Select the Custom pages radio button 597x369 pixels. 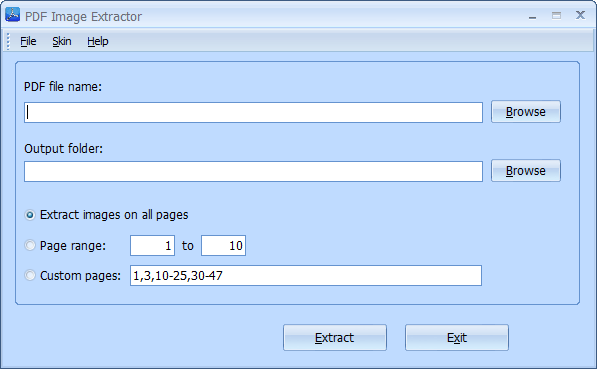pos(30,275)
